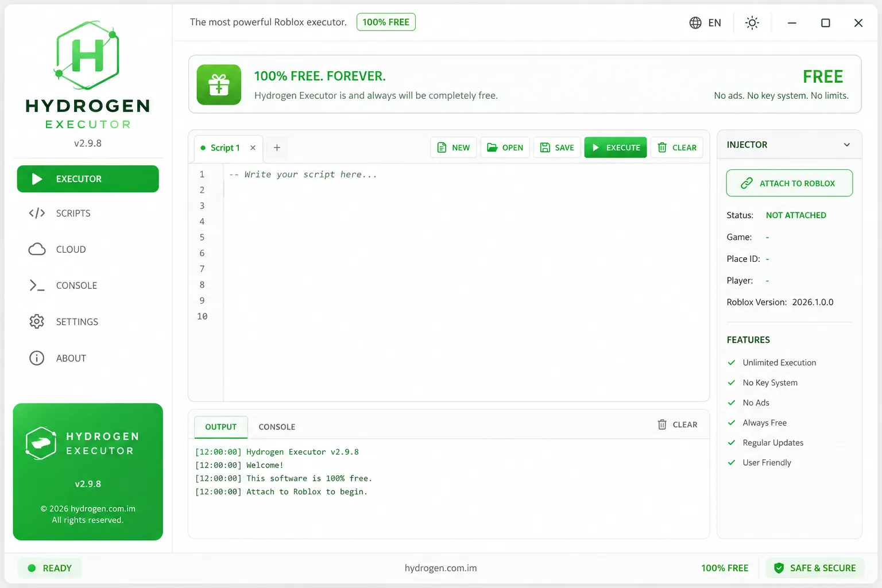
Task: Click hydrogen.com.im in the footer
Action: pos(440,568)
